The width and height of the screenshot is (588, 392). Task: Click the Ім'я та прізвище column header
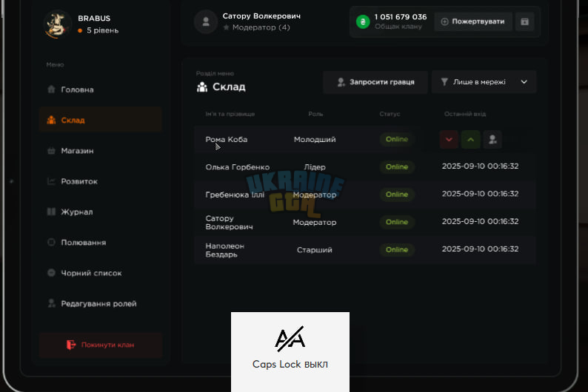coord(230,114)
